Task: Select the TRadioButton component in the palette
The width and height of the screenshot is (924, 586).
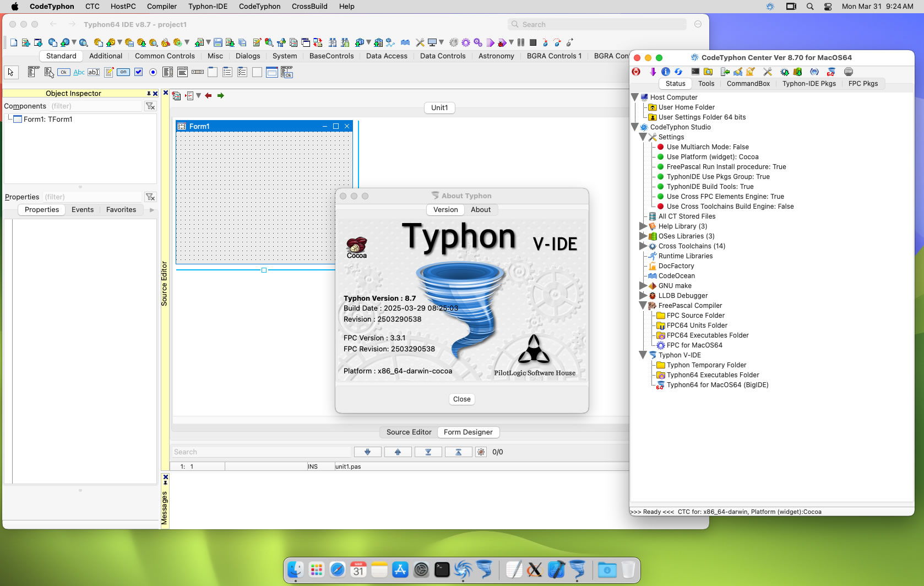Action: tap(153, 72)
